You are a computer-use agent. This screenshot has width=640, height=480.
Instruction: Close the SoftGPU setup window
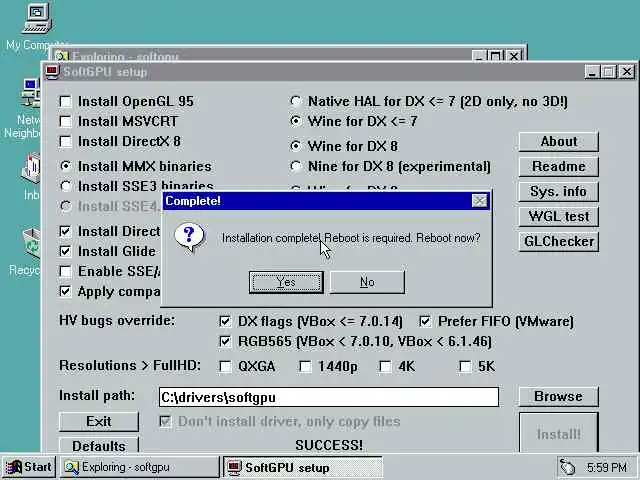[627, 72]
